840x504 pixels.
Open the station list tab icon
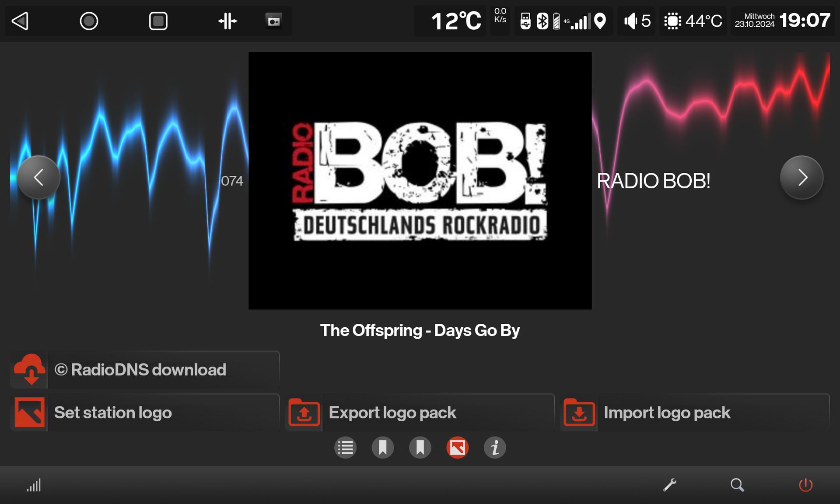345,448
